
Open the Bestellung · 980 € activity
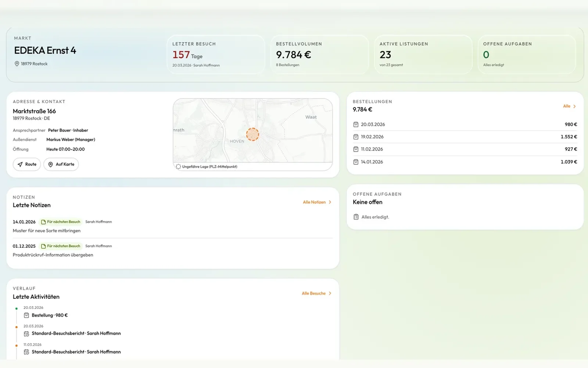pyautogui.click(x=50, y=315)
